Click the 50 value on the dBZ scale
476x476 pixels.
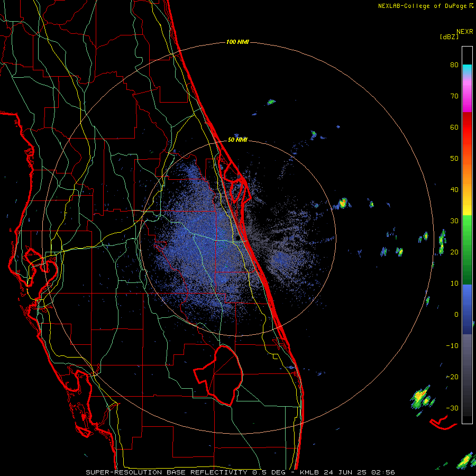(x=454, y=159)
